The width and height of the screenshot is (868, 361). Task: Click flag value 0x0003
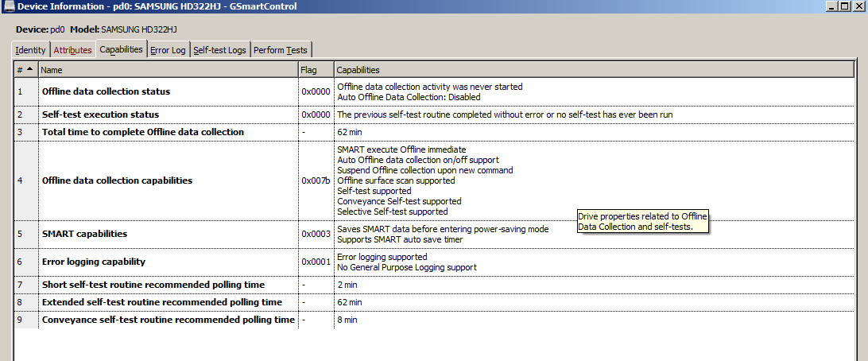point(316,235)
